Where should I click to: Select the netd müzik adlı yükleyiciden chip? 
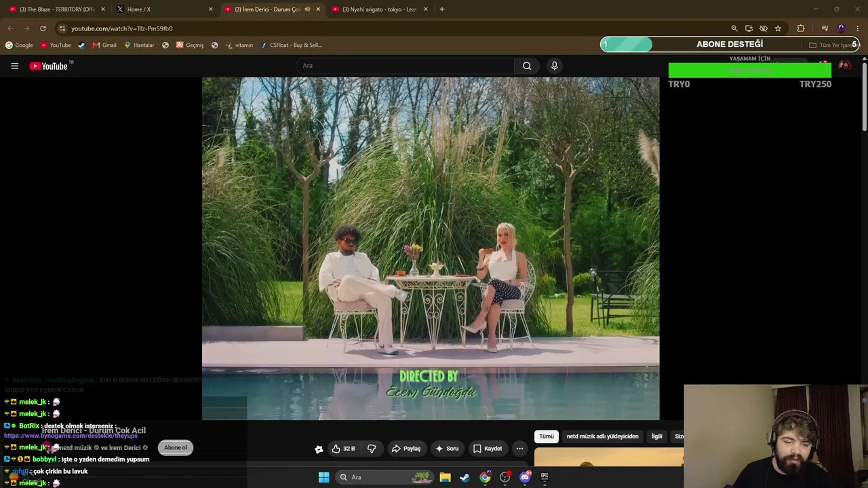(602, 436)
